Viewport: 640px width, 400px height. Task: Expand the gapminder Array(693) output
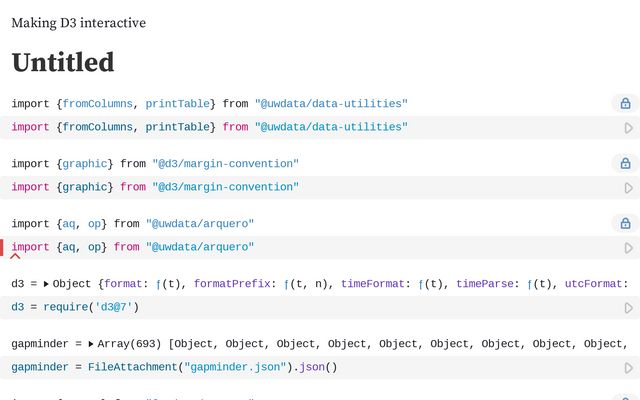click(91, 344)
